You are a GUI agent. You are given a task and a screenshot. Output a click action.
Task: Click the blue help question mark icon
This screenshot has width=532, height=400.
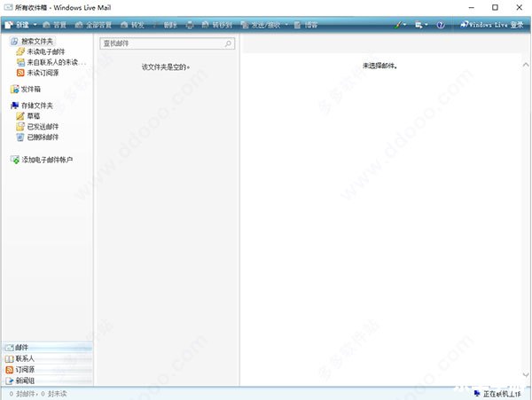(x=441, y=25)
